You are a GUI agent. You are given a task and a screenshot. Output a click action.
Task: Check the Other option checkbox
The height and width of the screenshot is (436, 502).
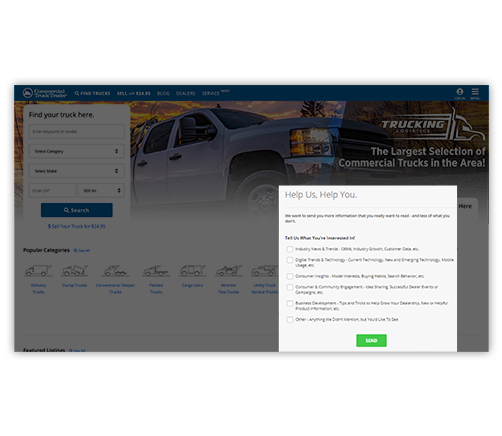[290, 320]
